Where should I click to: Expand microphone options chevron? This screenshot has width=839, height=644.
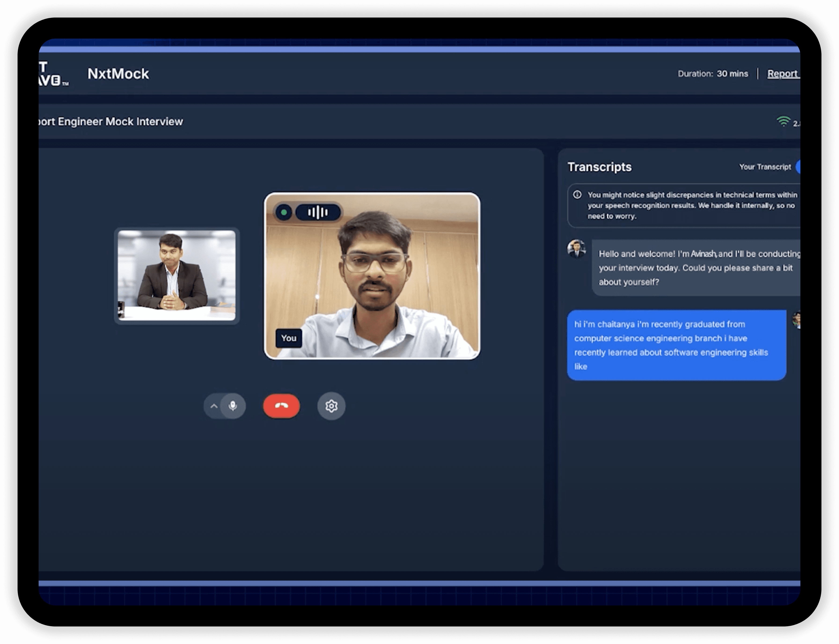pyautogui.click(x=214, y=406)
